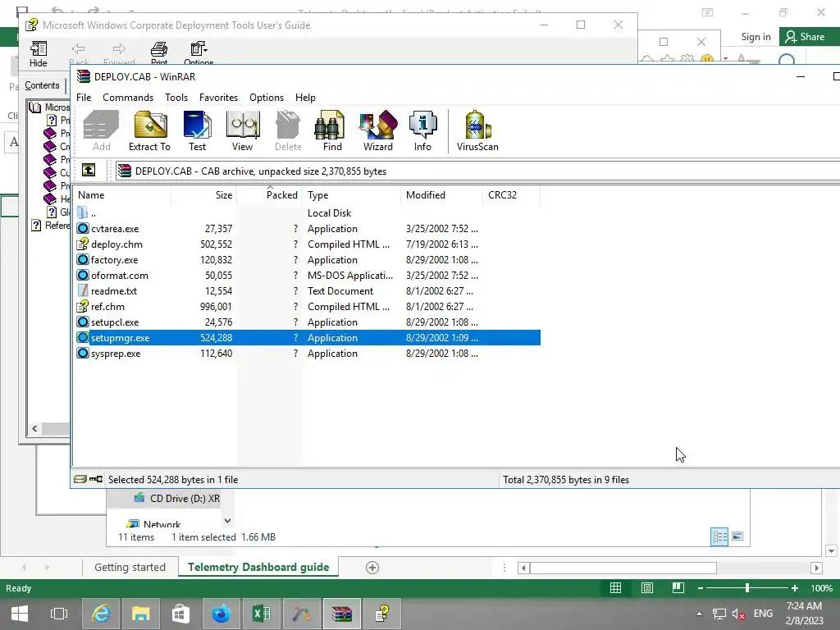The image size is (840, 630).
Task: Select the cvtarea.exe file
Action: tap(115, 229)
